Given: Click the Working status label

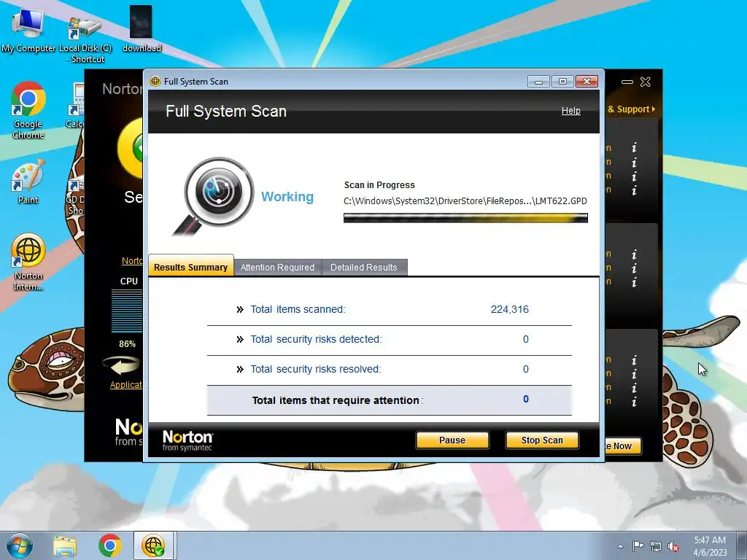Looking at the screenshot, I should 287,196.
